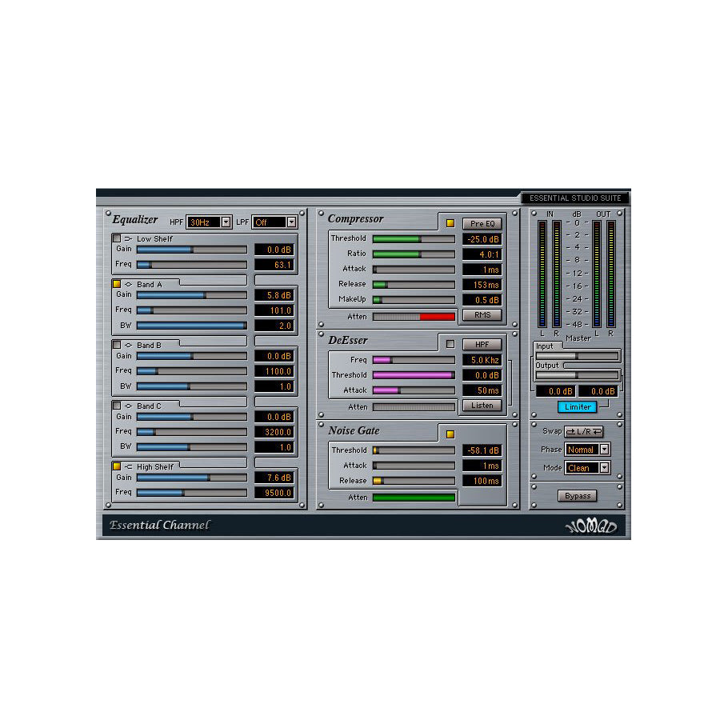This screenshot has width=728, height=728.
Task: Click the Band B bell curve icon
Action: [128, 344]
